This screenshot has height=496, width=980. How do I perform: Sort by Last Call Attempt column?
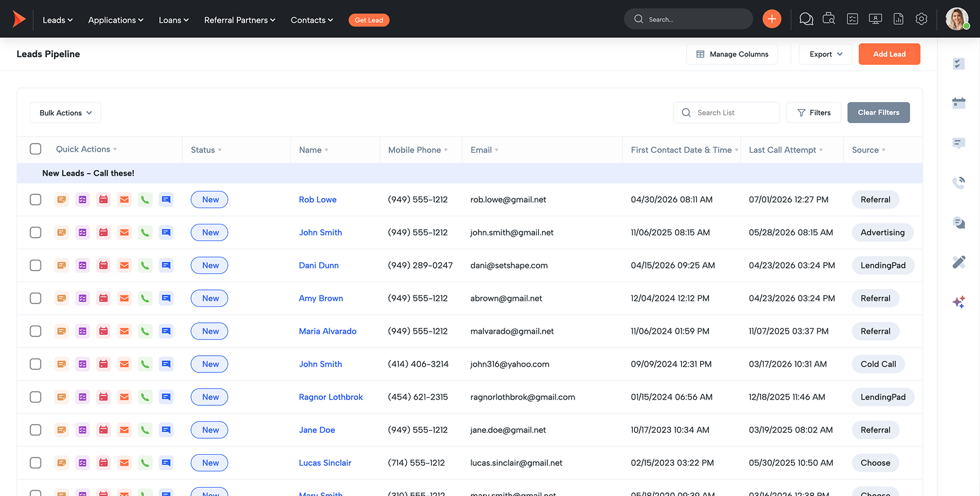click(x=786, y=150)
